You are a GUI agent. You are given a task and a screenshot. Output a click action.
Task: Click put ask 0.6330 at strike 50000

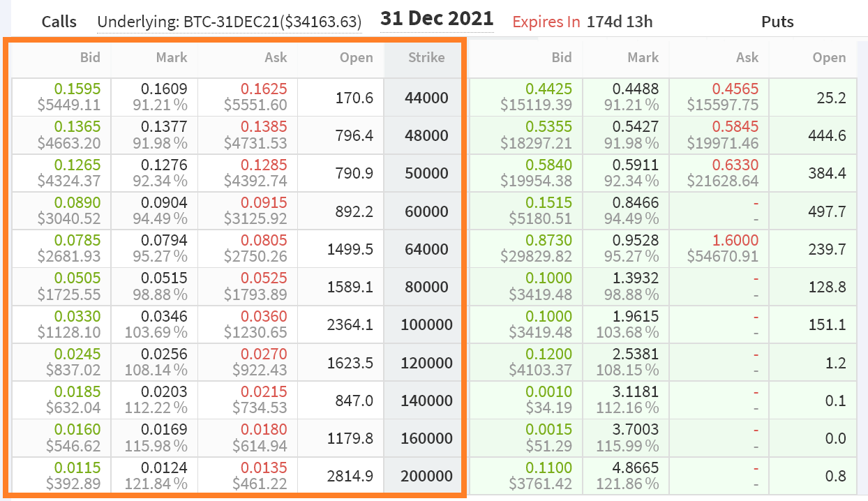pyautogui.click(x=735, y=165)
